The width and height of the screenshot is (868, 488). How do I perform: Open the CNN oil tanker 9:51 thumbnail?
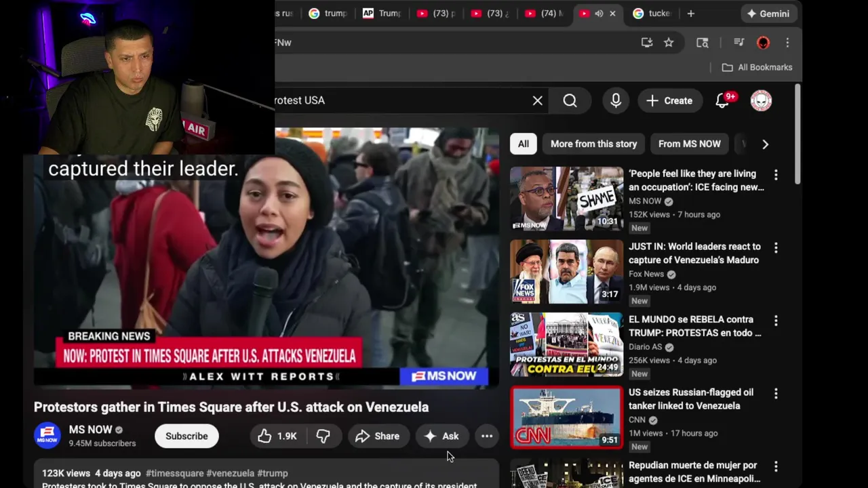pos(566,417)
